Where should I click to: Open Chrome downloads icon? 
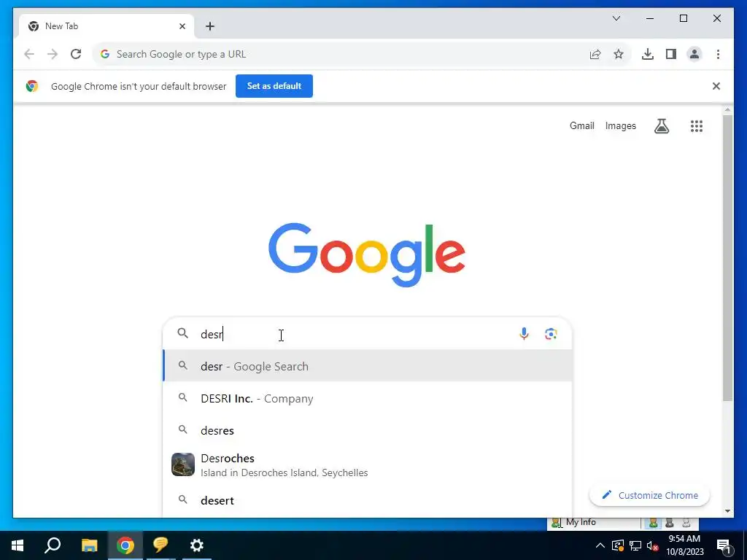click(648, 54)
